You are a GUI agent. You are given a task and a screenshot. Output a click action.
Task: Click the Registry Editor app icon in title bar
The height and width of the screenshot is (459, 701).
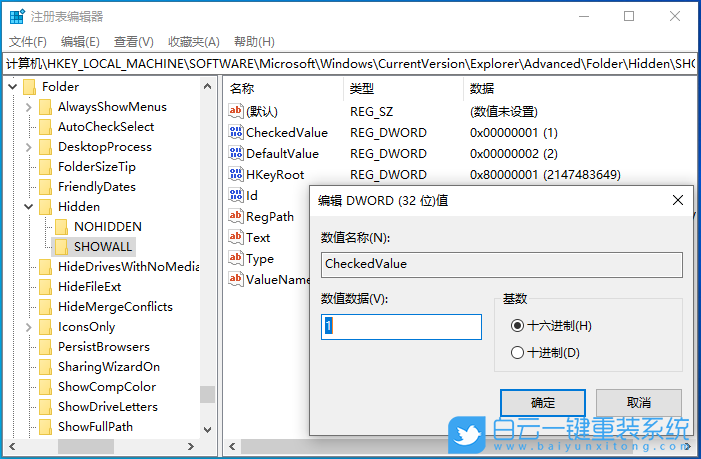[17, 17]
